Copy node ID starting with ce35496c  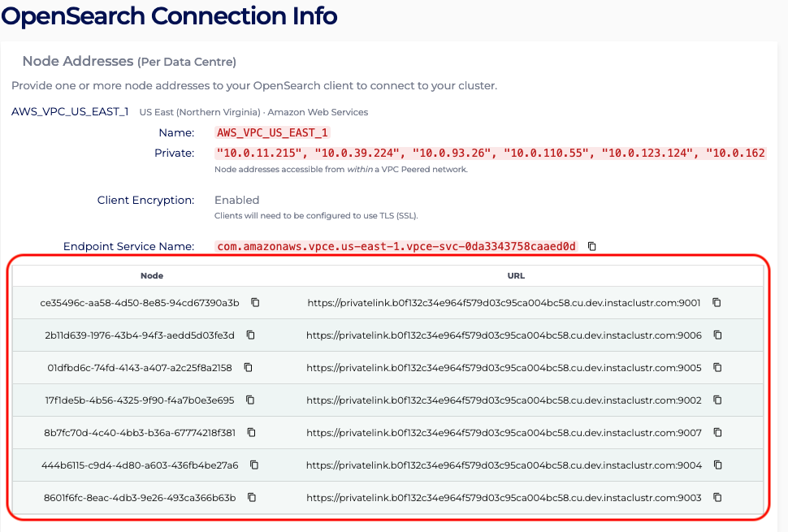(x=255, y=302)
